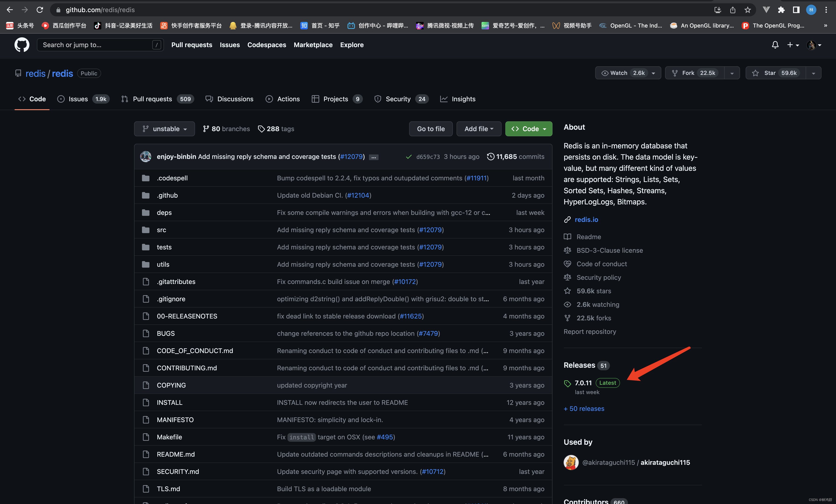Open the COPYING file
The image size is (836, 504).
tap(171, 385)
